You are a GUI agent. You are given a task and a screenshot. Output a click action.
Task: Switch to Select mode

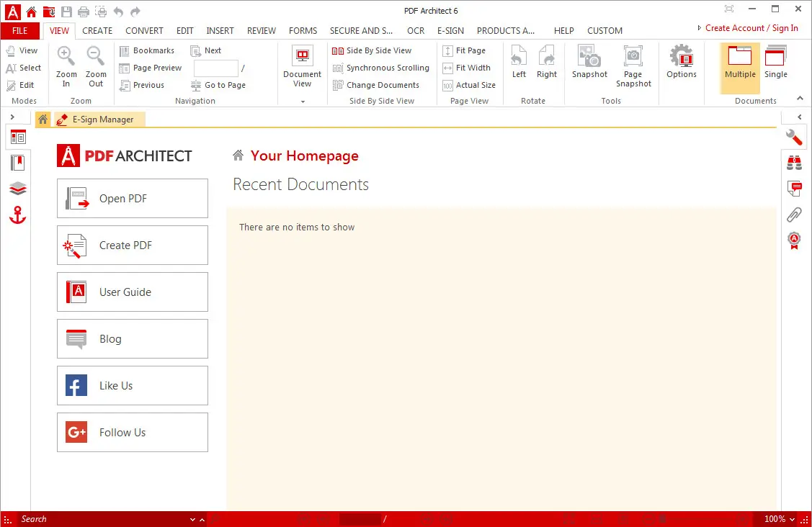click(23, 68)
